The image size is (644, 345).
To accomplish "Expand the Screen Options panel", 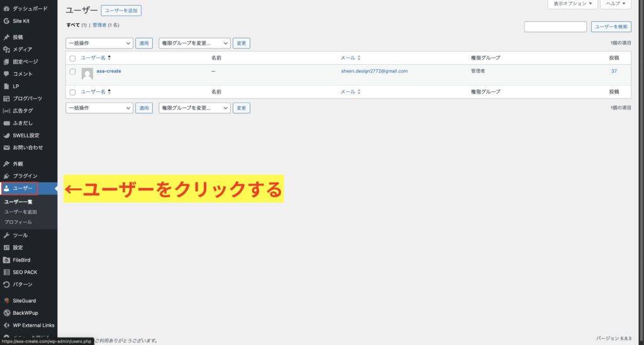I will point(571,4).
